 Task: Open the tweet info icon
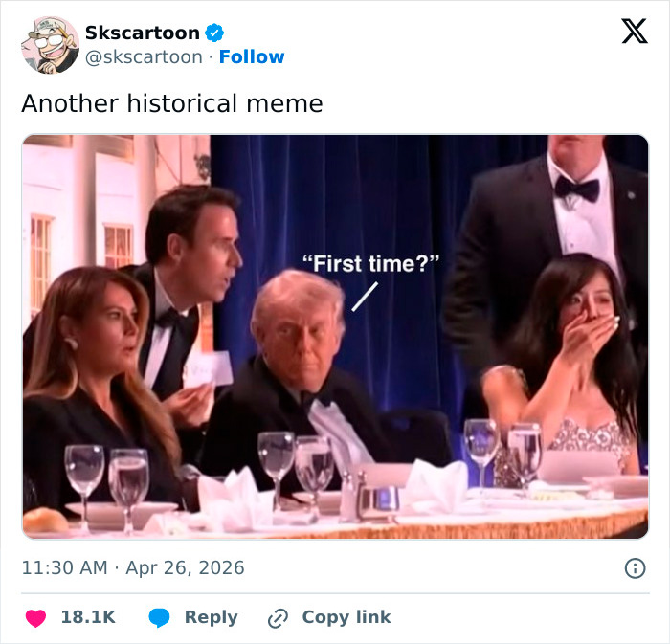(x=635, y=568)
